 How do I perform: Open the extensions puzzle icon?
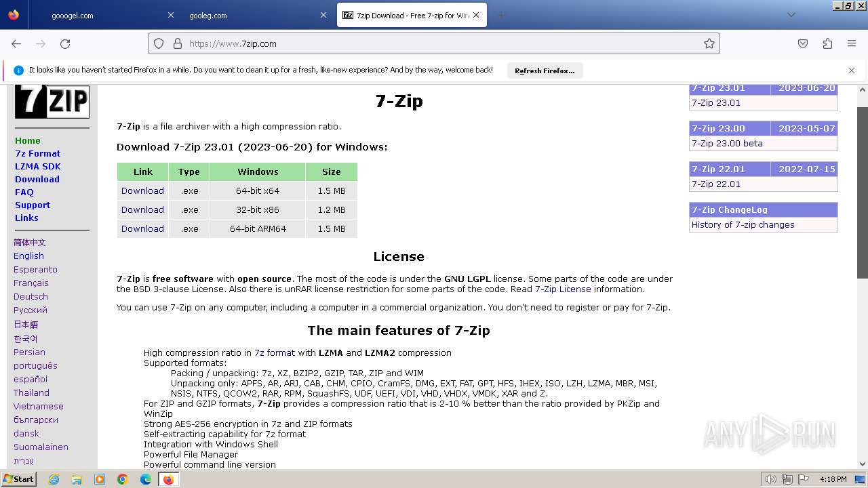(x=827, y=43)
